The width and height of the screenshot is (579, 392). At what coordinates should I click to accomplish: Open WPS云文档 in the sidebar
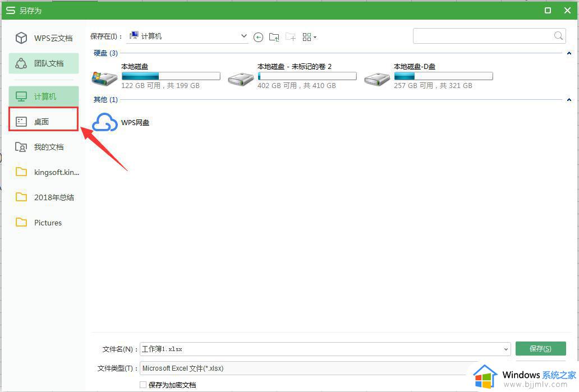coord(44,38)
